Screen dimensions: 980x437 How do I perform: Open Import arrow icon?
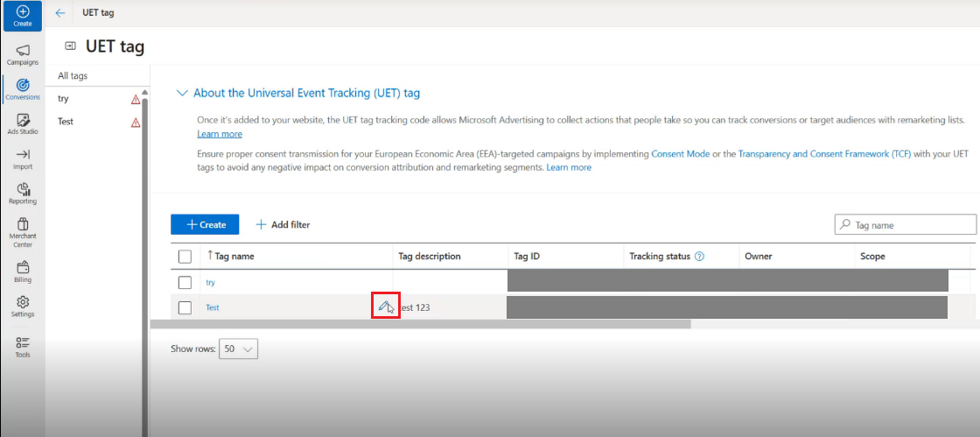point(23,154)
